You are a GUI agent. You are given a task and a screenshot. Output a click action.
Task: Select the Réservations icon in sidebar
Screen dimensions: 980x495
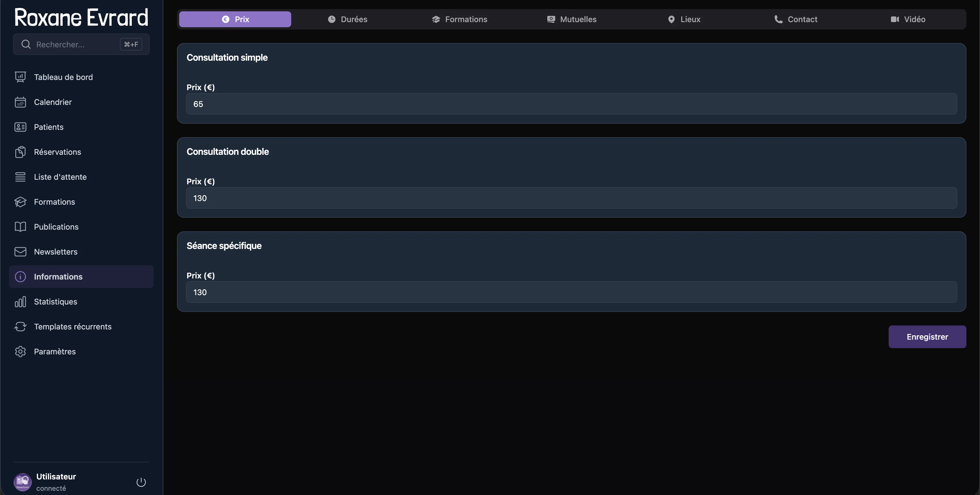20,151
